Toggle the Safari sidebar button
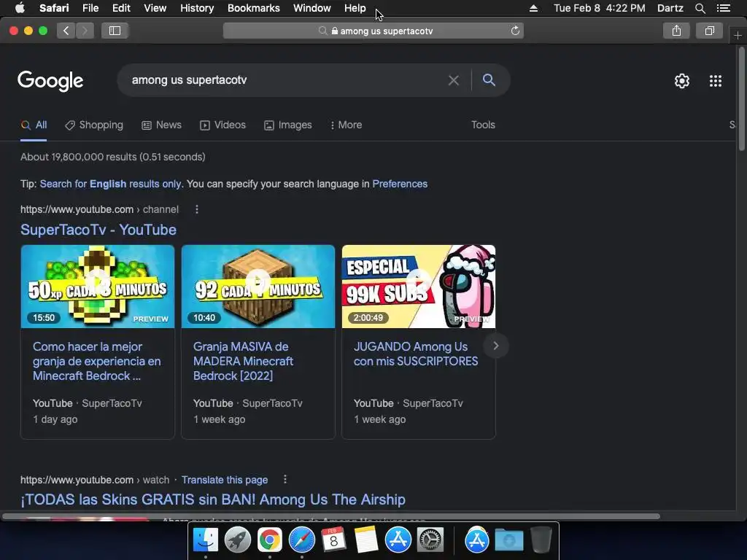 tap(115, 31)
